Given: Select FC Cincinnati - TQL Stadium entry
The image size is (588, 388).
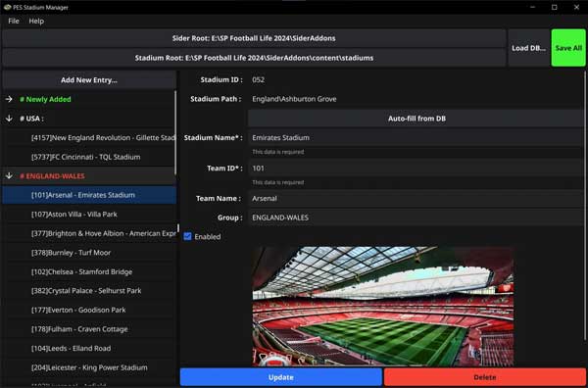Looking at the screenshot, I should 89,157.
